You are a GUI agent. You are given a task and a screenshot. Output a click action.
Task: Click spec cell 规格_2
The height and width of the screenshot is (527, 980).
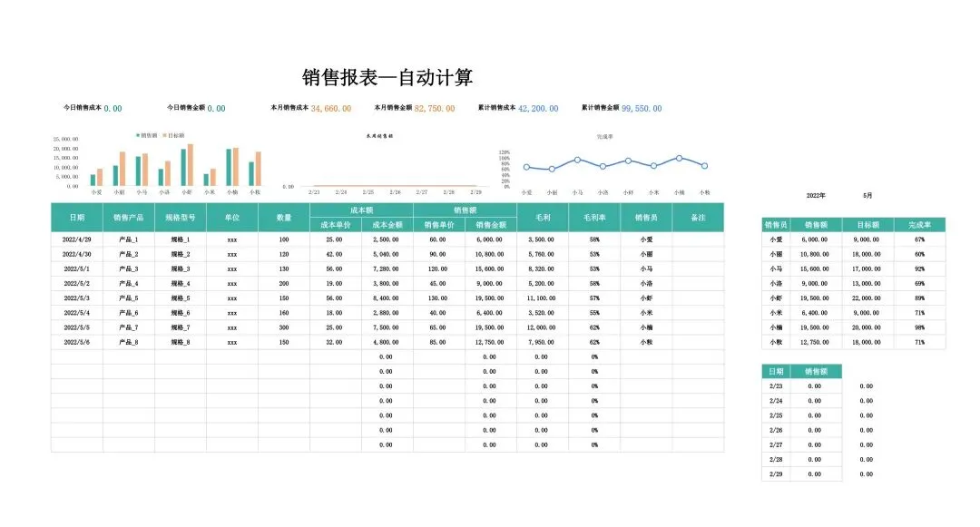tap(181, 254)
